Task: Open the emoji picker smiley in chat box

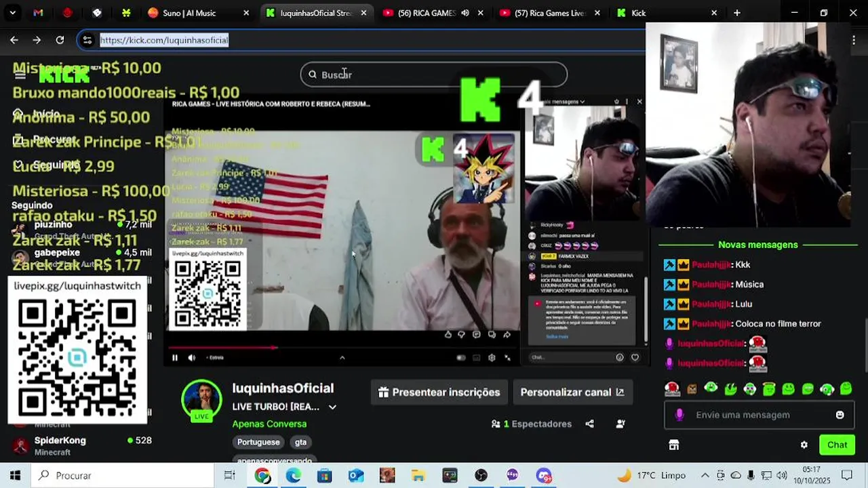Action: pos(840,415)
